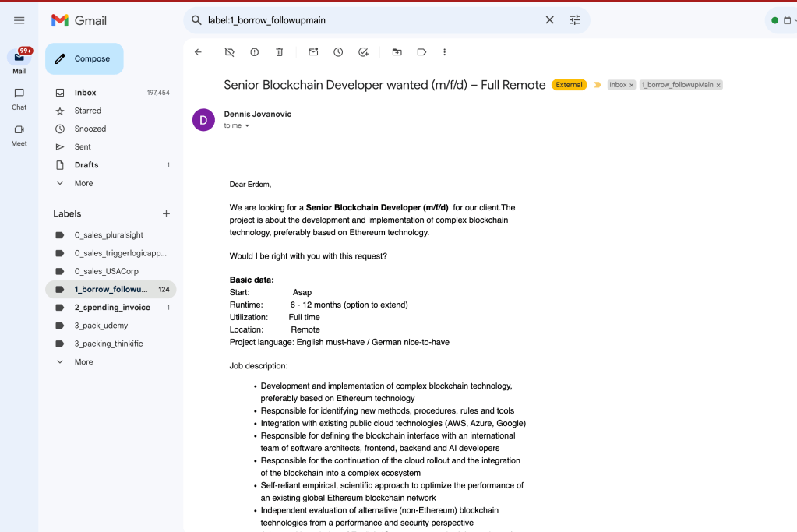797x532 pixels.
Task: Click the sender avatar D
Action: coord(203,120)
